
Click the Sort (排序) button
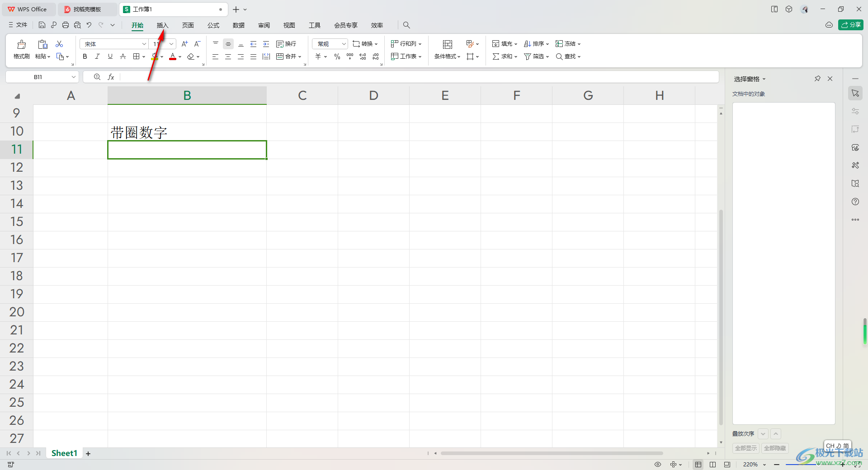click(x=536, y=44)
